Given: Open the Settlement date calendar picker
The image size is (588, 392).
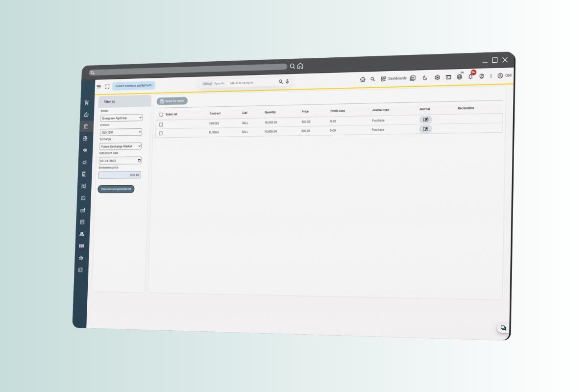Looking at the screenshot, I should [x=139, y=160].
